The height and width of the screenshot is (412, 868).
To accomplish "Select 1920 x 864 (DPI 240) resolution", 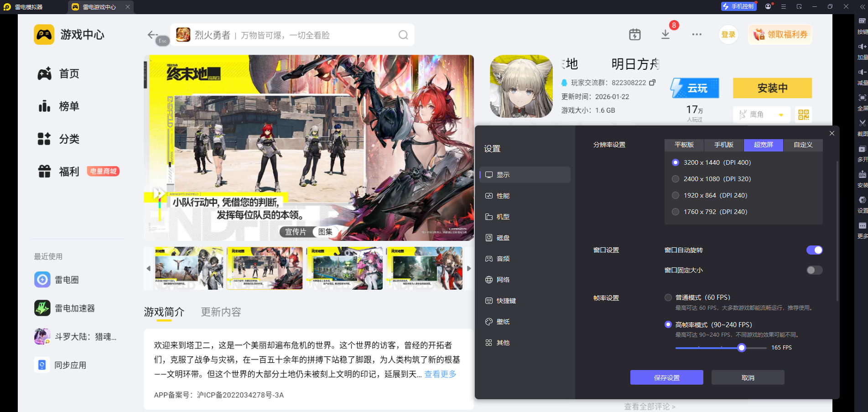I will [676, 195].
